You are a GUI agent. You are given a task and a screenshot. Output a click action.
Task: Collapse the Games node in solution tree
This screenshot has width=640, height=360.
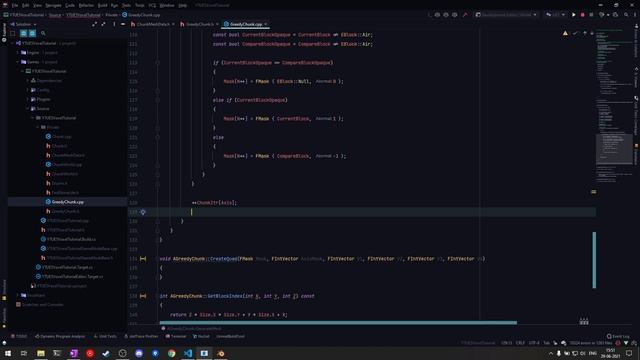18,62
